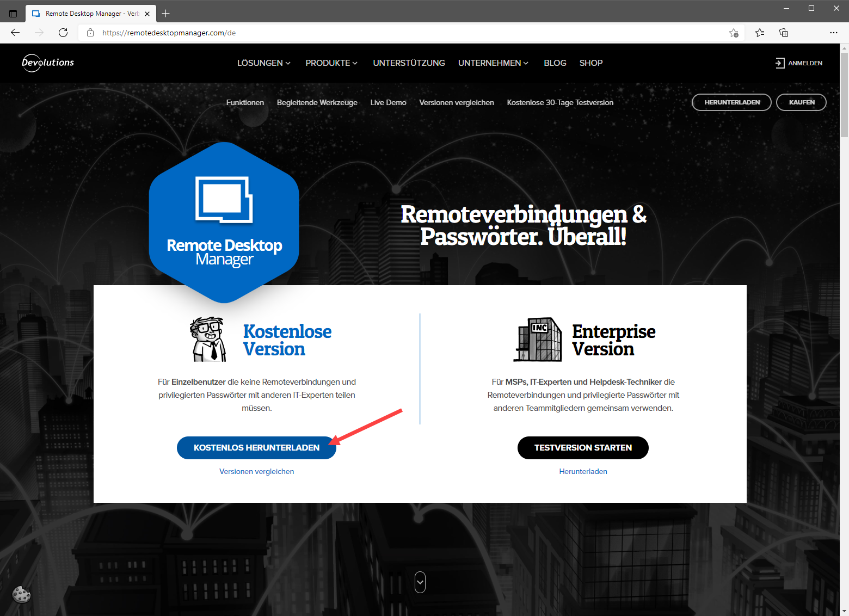The width and height of the screenshot is (849, 616).
Task: Click the Testversion Starten button
Action: [583, 448]
